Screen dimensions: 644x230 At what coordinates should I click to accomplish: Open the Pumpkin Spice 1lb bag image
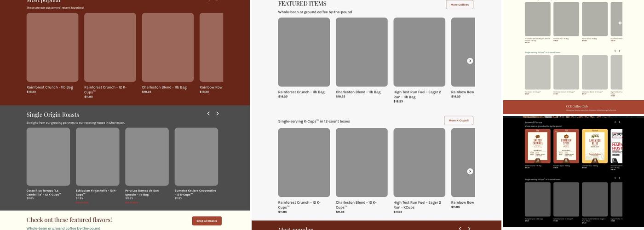(x=566, y=146)
